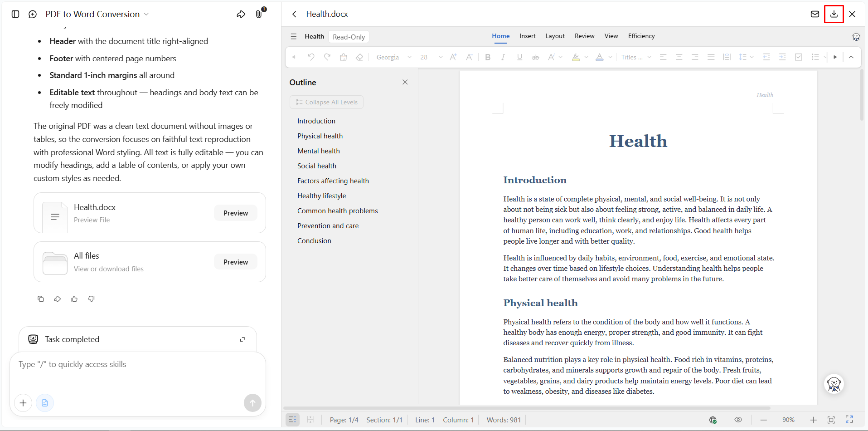Zoom in with the plus button
This screenshot has height=431, width=868.
click(x=814, y=420)
